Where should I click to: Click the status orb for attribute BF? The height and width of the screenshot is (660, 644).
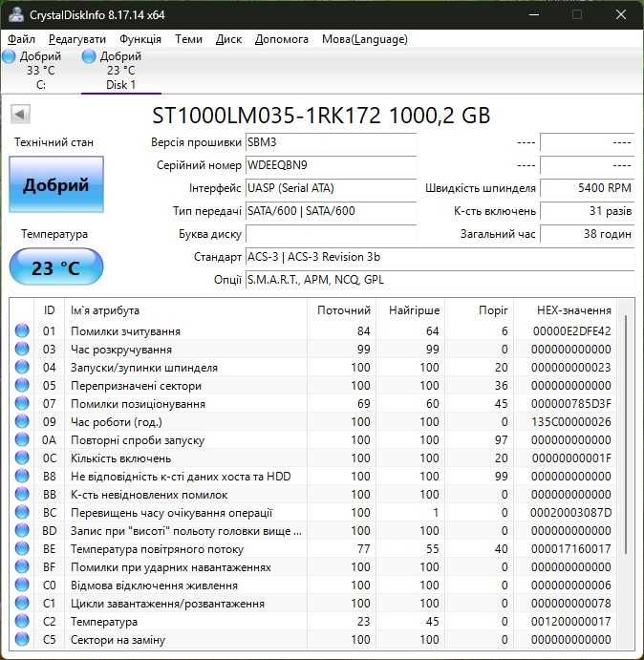pyautogui.click(x=22, y=566)
